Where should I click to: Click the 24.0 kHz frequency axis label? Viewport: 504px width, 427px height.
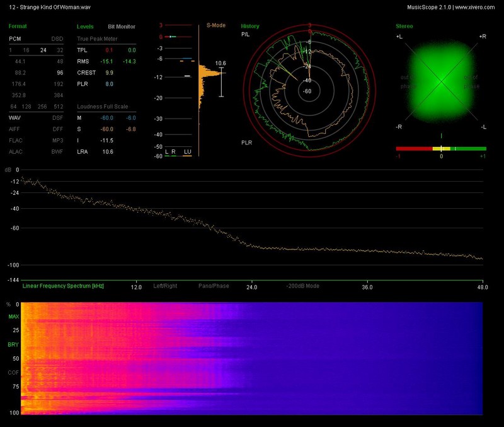[x=251, y=287]
